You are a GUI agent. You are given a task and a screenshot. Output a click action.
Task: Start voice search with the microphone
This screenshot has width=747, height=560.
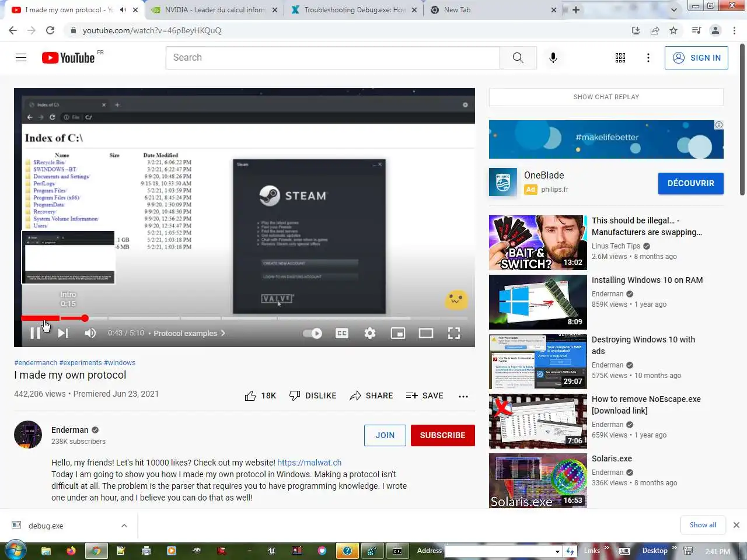553,57
